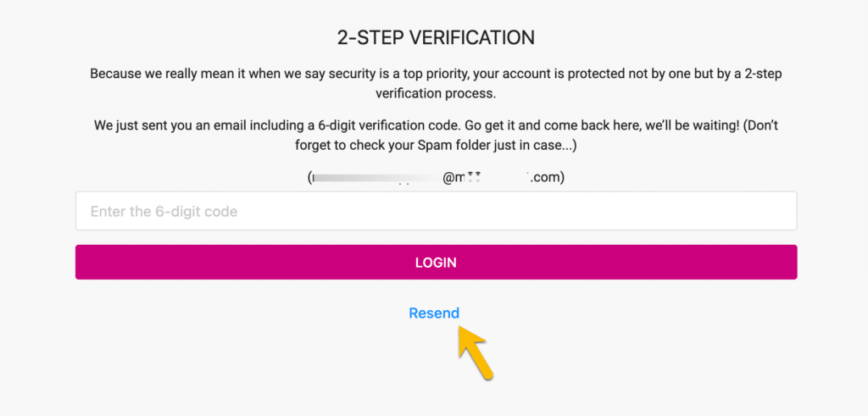The image size is (868, 416).
Task: Click the blue Resend text
Action: (x=434, y=313)
